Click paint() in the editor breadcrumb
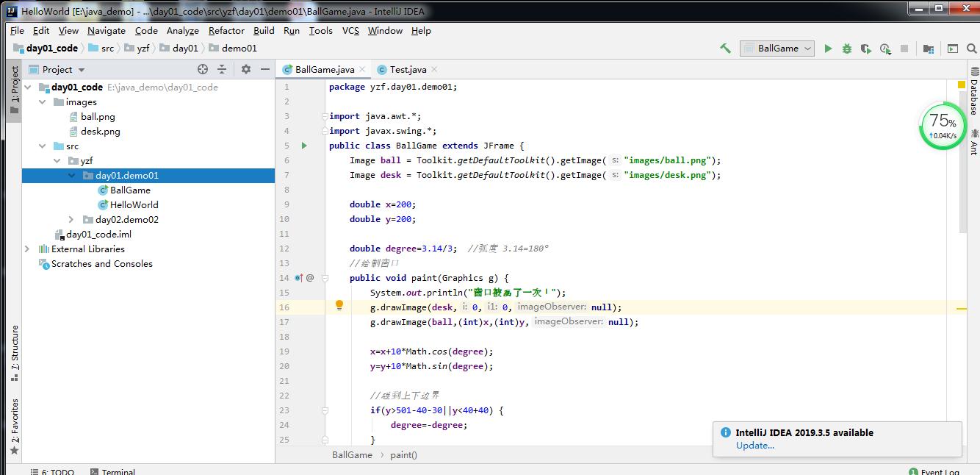The width and height of the screenshot is (980, 475). [x=403, y=455]
